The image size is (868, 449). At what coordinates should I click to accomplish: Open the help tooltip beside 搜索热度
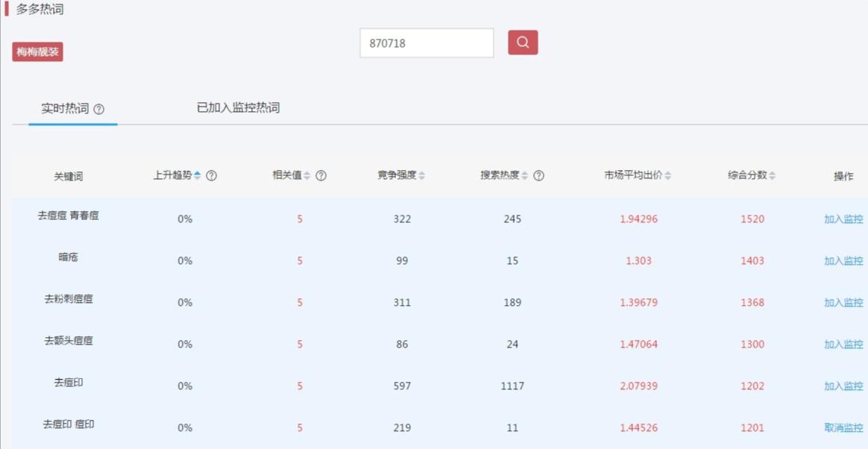pos(537,175)
